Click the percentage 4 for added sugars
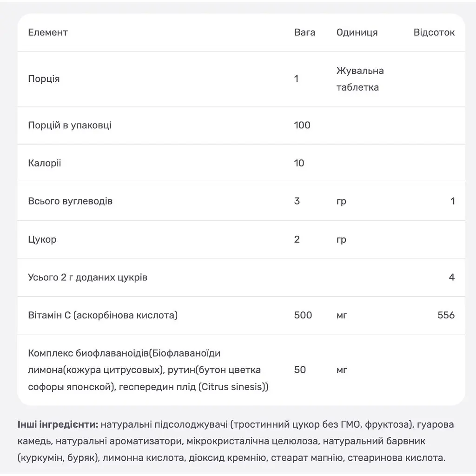The width and height of the screenshot is (476, 476). (452, 278)
